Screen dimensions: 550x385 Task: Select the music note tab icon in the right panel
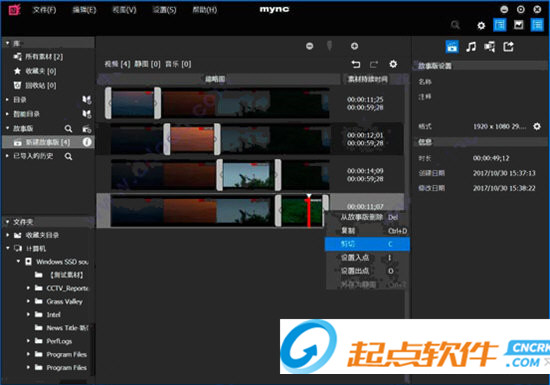pyautogui.click(x=471, y=46)
